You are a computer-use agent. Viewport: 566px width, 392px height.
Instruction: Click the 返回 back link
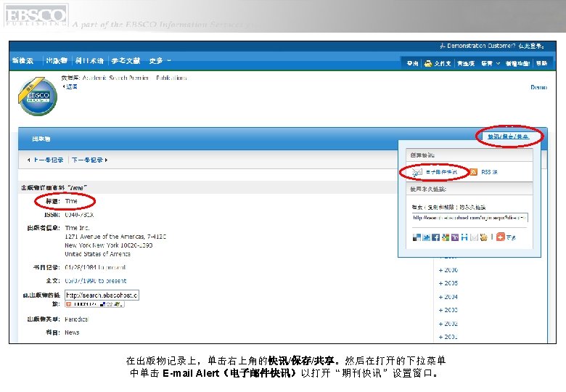71,86
